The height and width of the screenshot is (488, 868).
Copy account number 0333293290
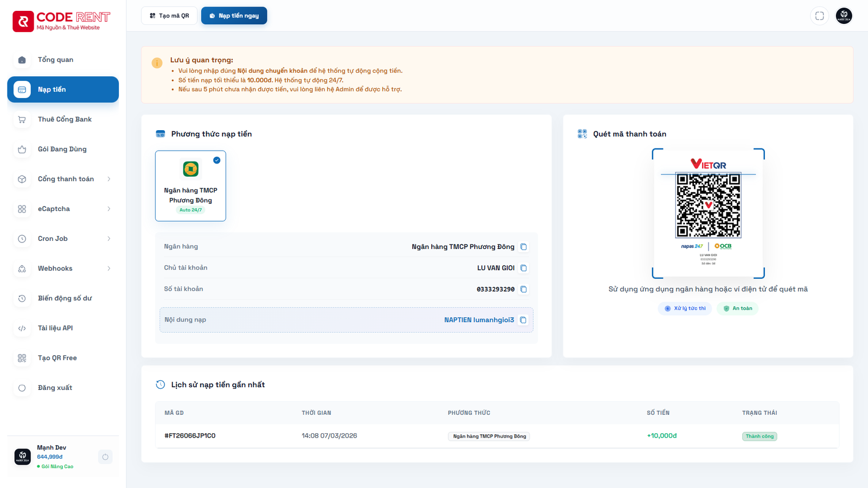(x=524, y=289)
